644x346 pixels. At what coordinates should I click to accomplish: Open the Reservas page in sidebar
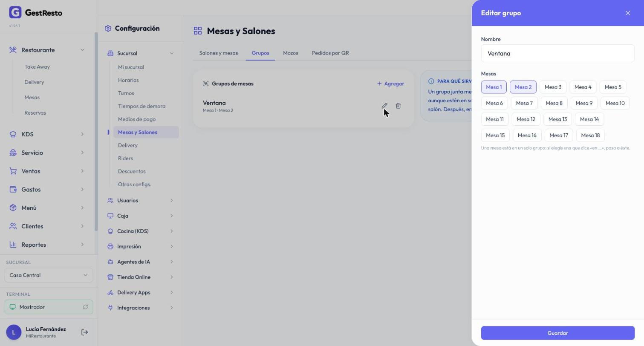click(x=35, y=113)
